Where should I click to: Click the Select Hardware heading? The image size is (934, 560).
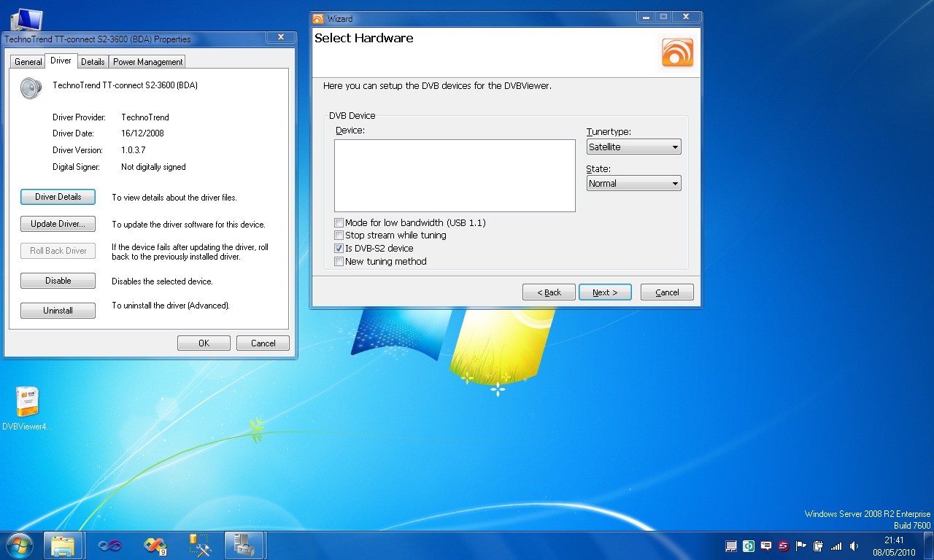[x=363, y=38]
